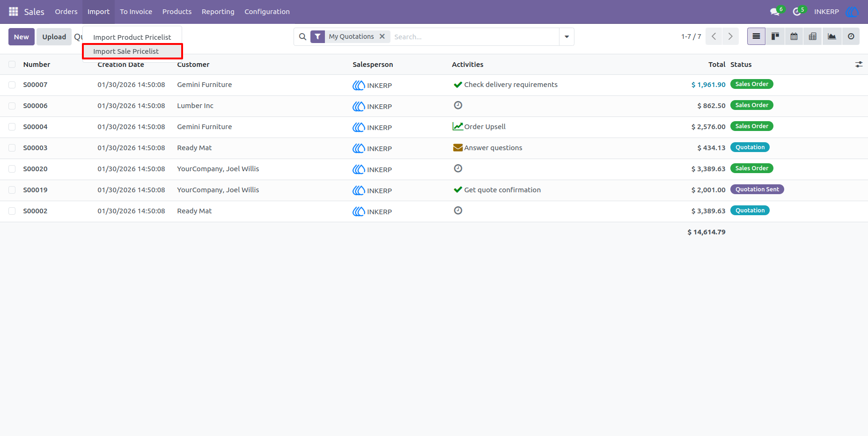
Task: Open the activities clock icon in navbar
Action: point(797,12)
